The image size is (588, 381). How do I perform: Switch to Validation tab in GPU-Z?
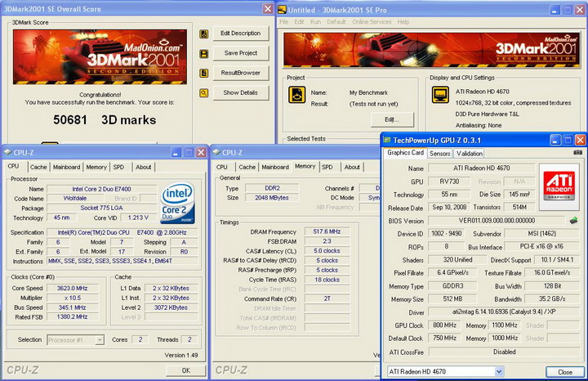coord(469,153)
